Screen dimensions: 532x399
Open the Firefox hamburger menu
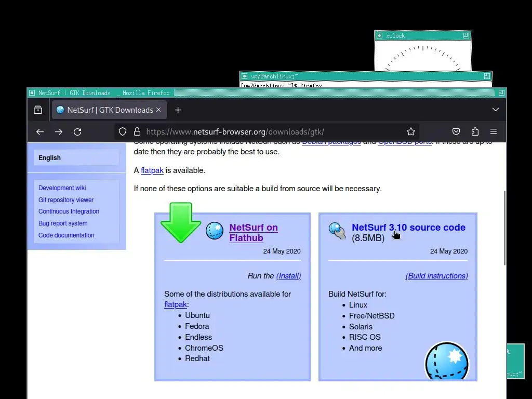coord(494,131)
